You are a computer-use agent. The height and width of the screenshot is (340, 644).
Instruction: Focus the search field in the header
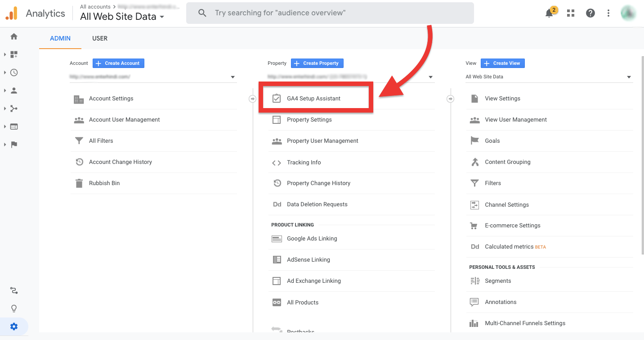(x=330, y=13)
